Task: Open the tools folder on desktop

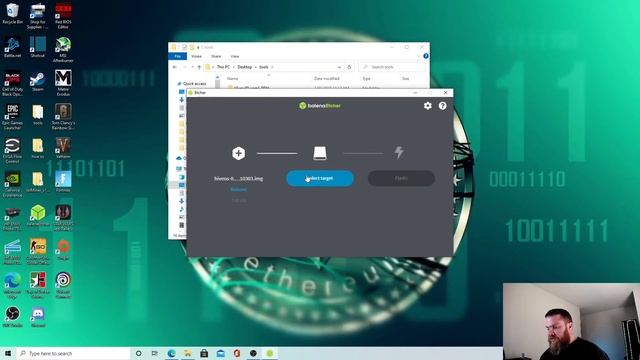Action: click(38, 115)
